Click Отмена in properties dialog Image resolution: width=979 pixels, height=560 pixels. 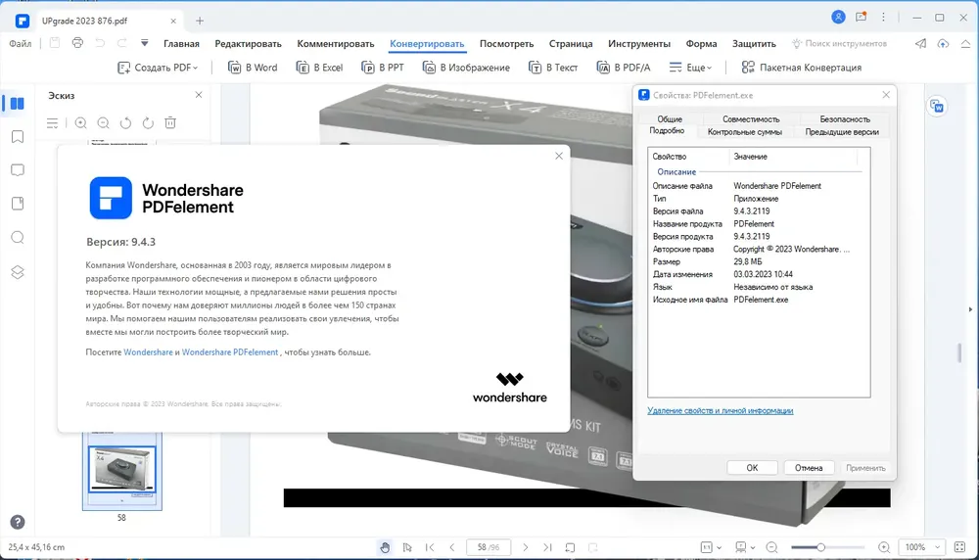point(809,468)
